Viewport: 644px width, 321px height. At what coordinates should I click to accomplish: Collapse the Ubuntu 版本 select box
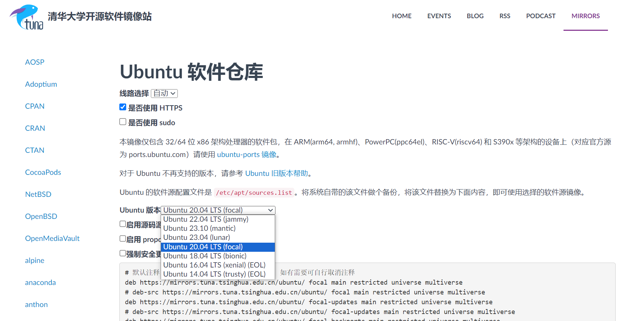point(218,210)
